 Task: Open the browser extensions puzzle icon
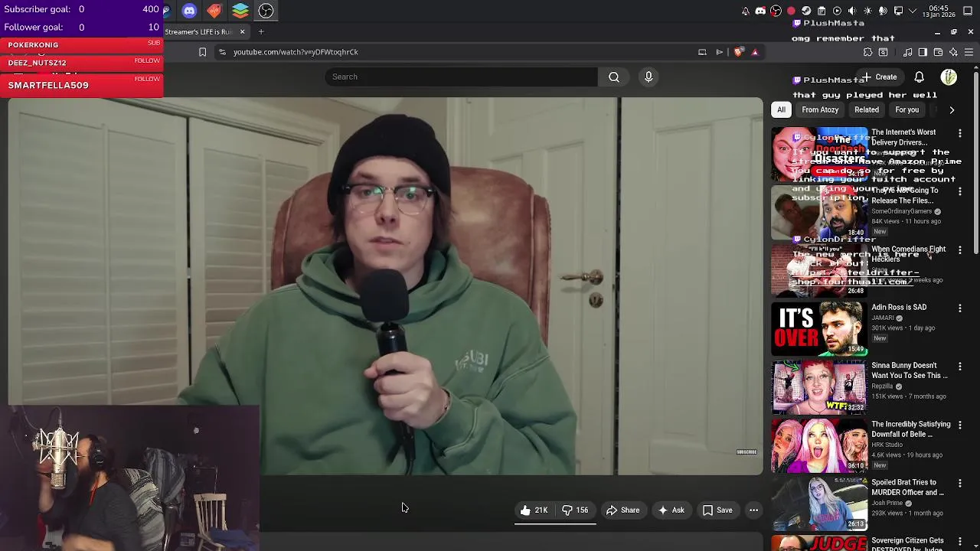pyautogui.click(x=867, y=52)
